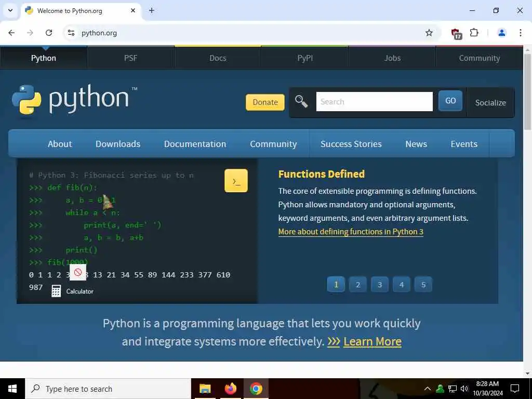This screenshot has width=532, height=399.
Task: Click the scrollbar down arrow
Action: [x=527, y=374]
